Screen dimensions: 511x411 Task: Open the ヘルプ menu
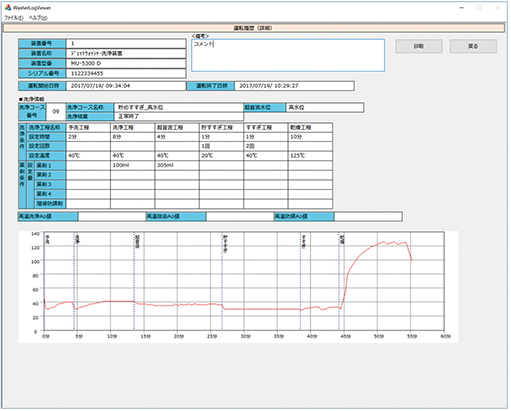(38, 18)
